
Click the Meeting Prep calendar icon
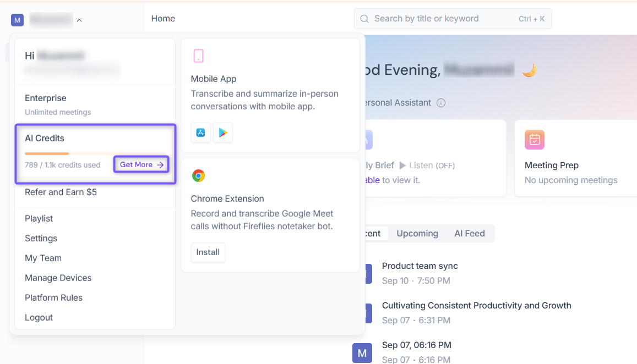coord(534,140)
